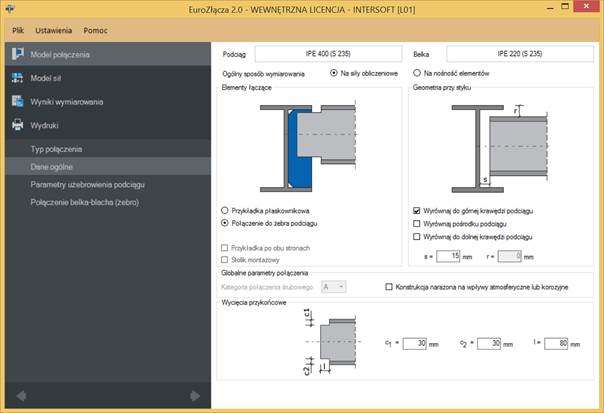The height and width of the screenshot is (413, 604).
Task: Open the Pomoc menu
Action: click(x=96, y=30)
